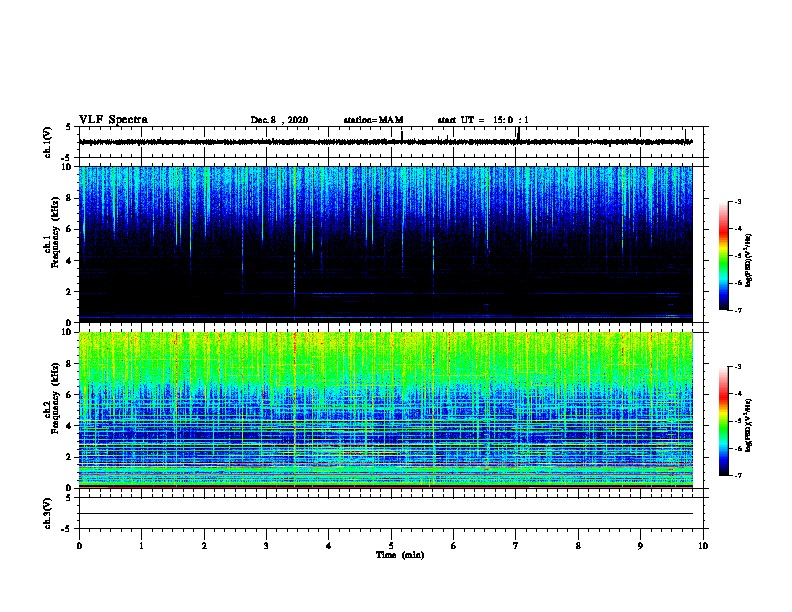The width and height of the screenshot is (792, 612).
Task: Click time axis tick label "1"
Action: coord(141,545)
